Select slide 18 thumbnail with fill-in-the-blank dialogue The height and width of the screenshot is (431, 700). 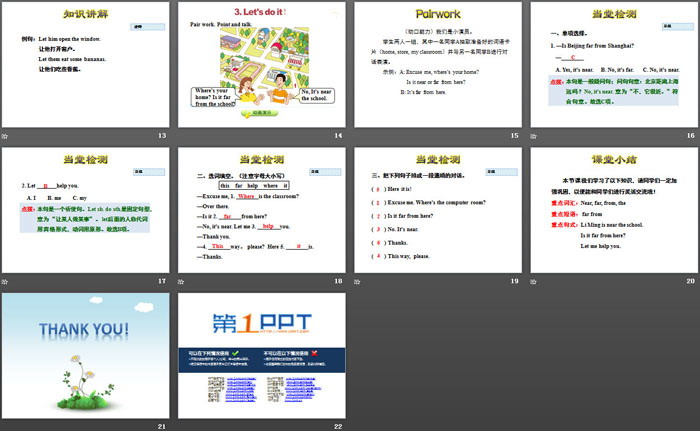pos(262,210)
